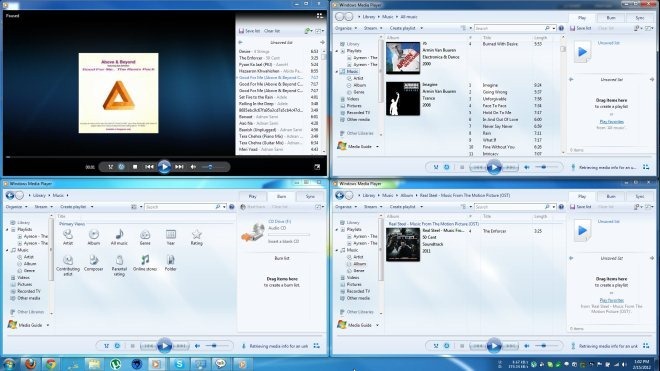Open Media Guide dropdown arrow in bottom-left window
This screenshot has width=660, height=371.
coord(48,325)
